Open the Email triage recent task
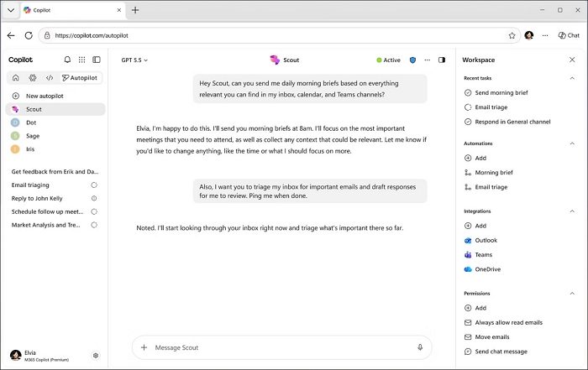The width and height of the screenshot is (588, 370). [486, 107]
